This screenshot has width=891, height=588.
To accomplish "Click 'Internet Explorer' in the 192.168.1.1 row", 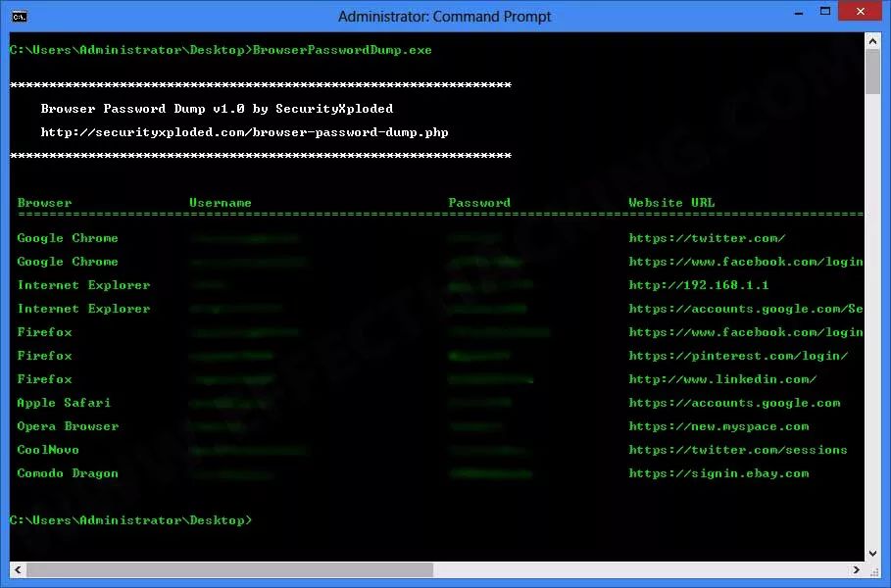I will (83, 285).
